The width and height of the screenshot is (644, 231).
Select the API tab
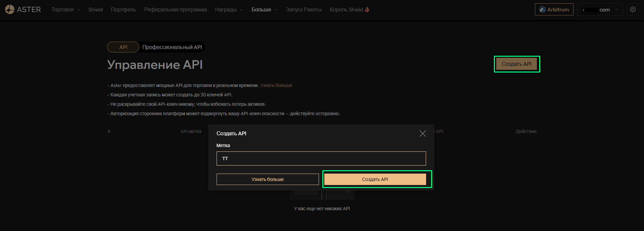[123, 47]
